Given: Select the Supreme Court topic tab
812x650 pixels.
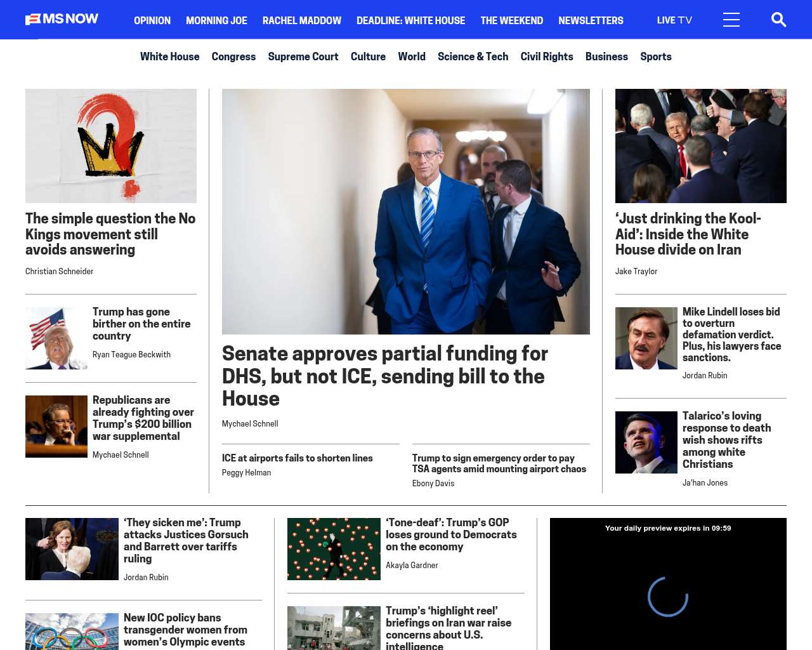Looking at the screenshot, I should 303,56.
